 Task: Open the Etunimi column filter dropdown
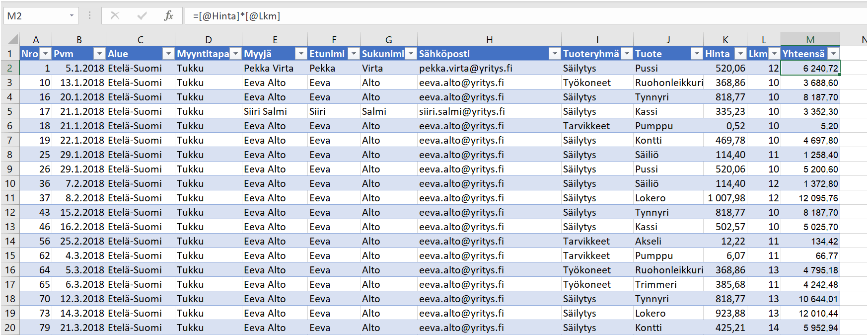(354, 54)
